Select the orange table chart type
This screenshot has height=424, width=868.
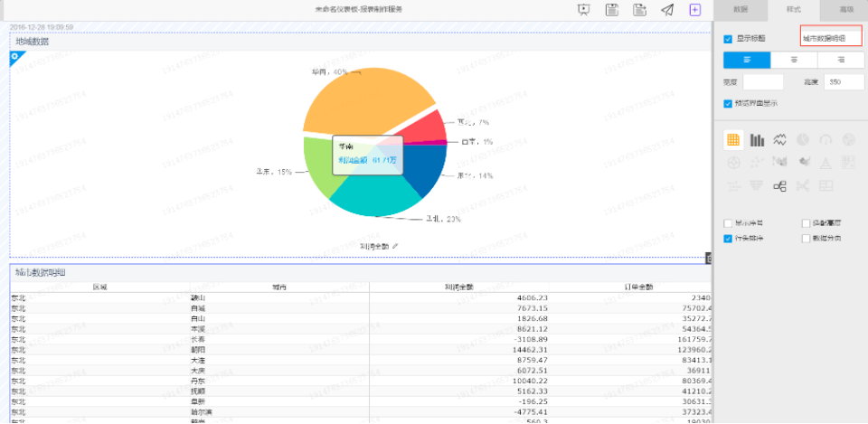(733, 140)
